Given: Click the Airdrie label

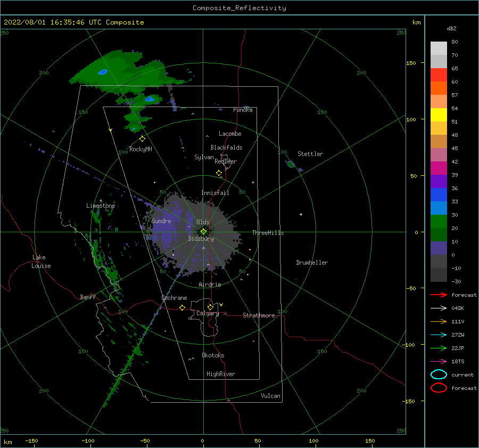Looking at the screenshot, I should coord(210,284).
